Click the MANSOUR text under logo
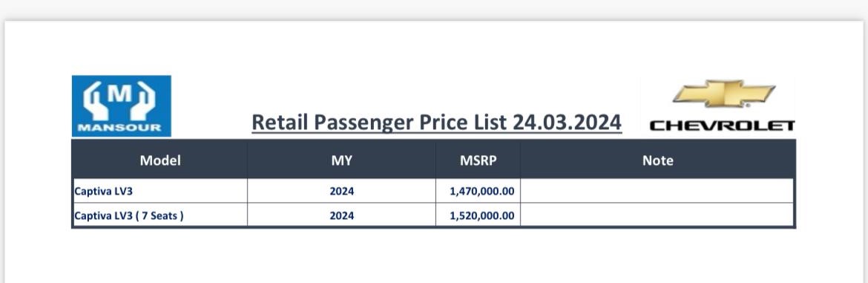Screen dimensions: 868x283 pos(119,128)
